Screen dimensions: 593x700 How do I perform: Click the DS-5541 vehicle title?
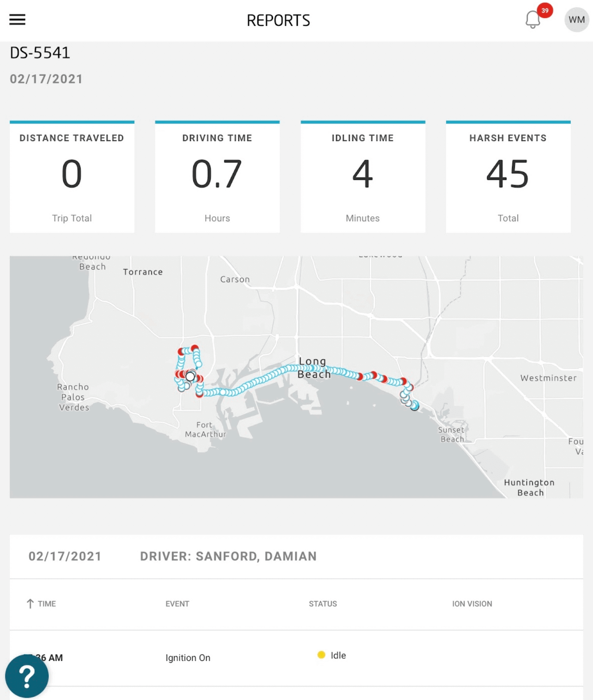pyautogui.click(x=40, y=53)
